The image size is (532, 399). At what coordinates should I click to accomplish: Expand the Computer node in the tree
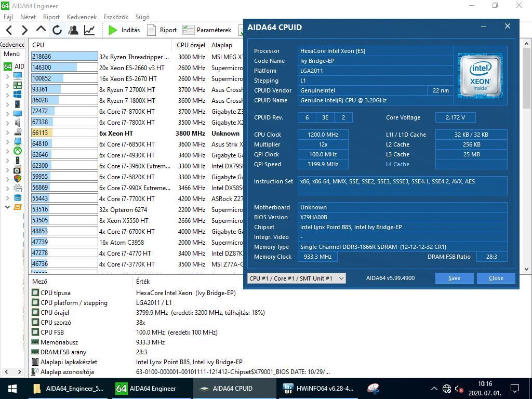click(x=7, y=76)
